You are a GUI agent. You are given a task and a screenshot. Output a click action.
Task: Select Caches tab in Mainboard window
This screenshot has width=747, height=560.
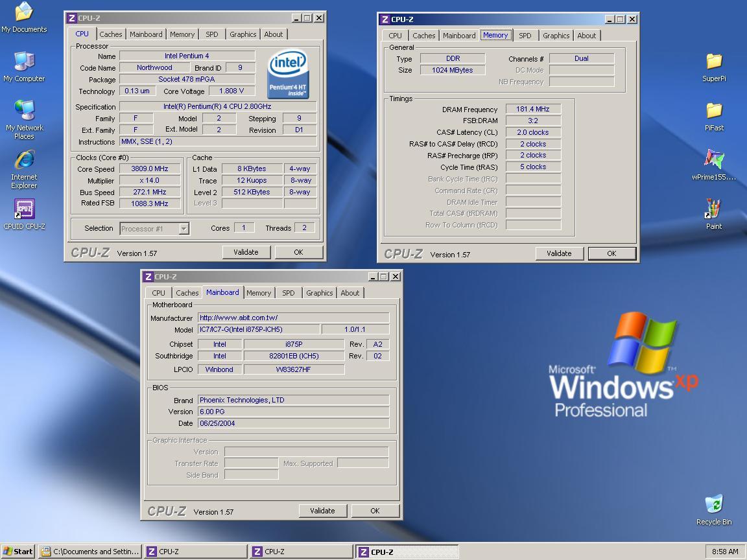pos(187,293)
